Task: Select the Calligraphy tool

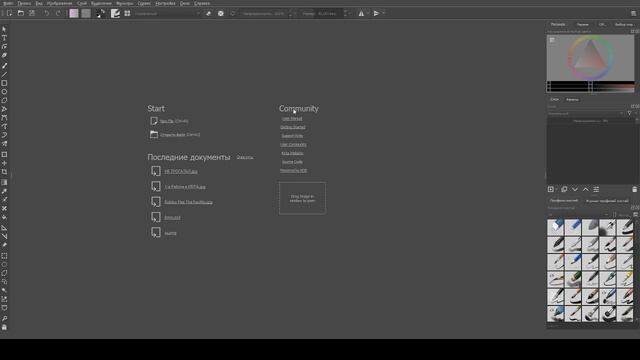Action: (4, 55)
